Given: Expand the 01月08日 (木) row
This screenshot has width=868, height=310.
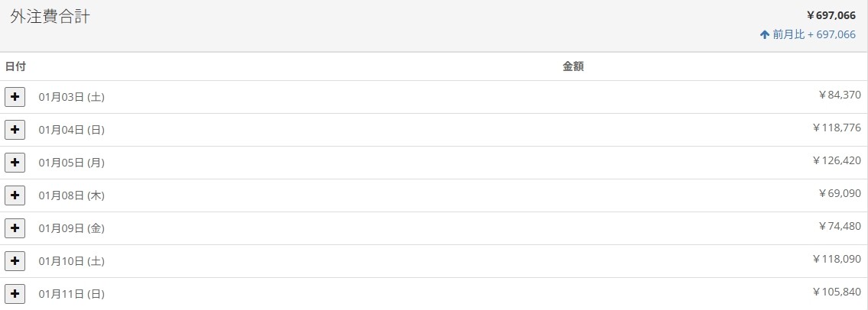Looking at the screenshot, I should point(15,195).
